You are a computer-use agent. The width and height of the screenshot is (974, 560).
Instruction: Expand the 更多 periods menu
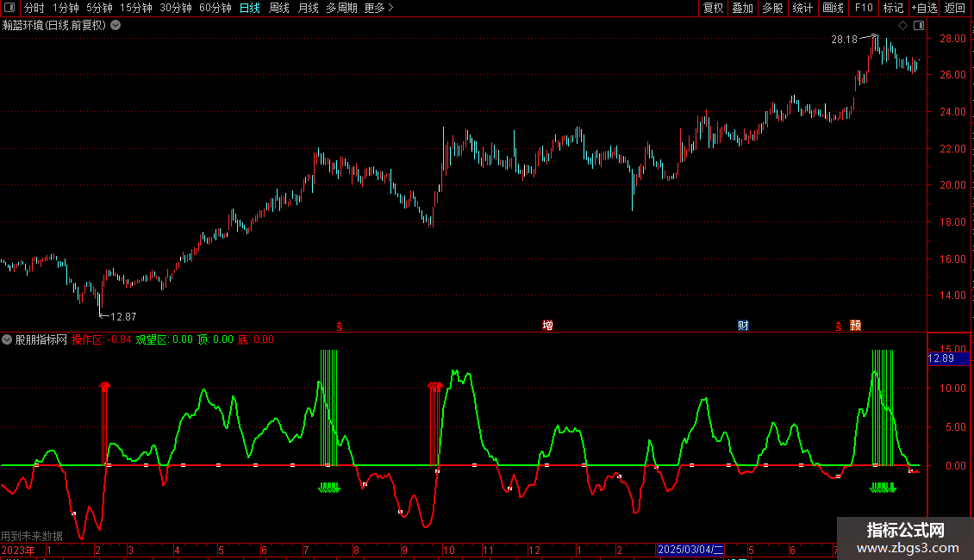(378, 8)
